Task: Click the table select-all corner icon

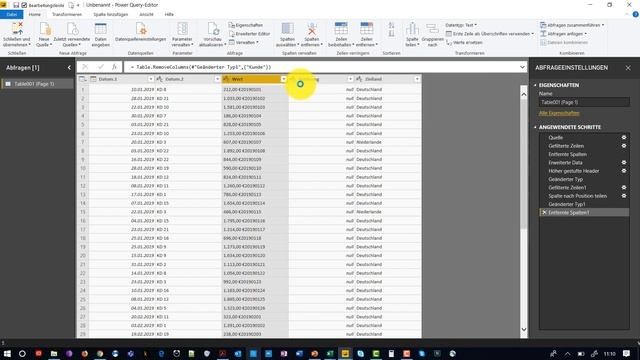Action: [82, 79]
